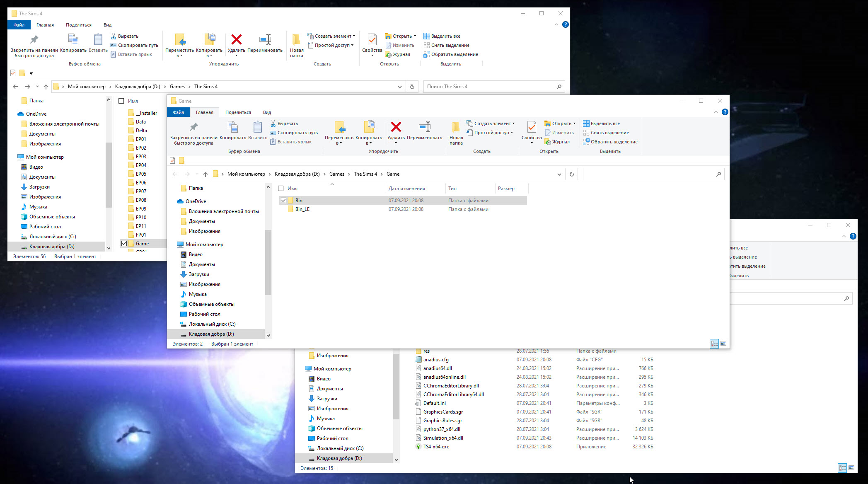The image size is (868, 484).
Task: Open Файл tab in Game window
Action: [x=178, y=112]
